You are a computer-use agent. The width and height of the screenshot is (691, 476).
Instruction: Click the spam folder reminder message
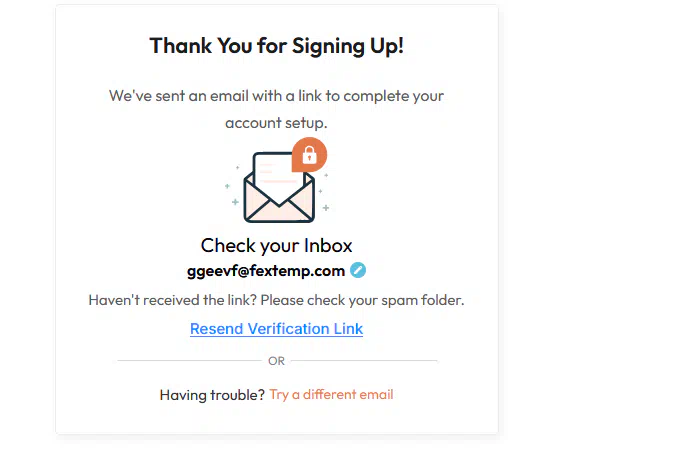click(x=276, y=300)
